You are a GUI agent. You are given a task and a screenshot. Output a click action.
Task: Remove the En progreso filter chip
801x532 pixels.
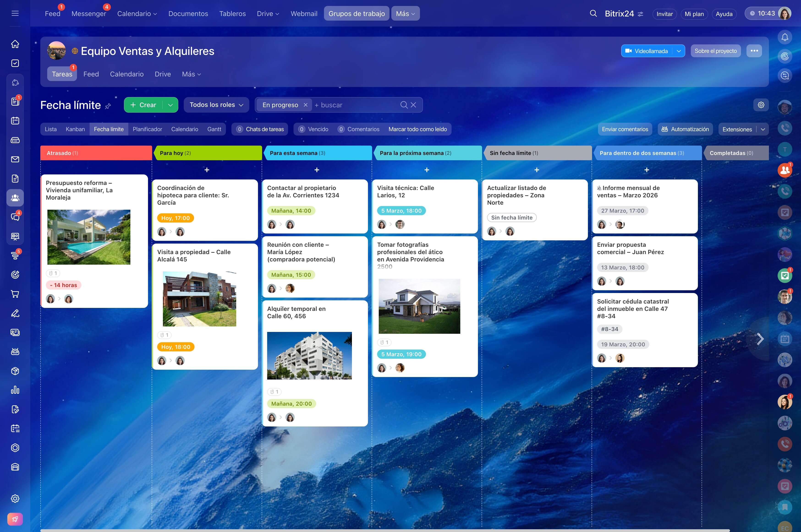pyautogui.click(x=306, y=105)
